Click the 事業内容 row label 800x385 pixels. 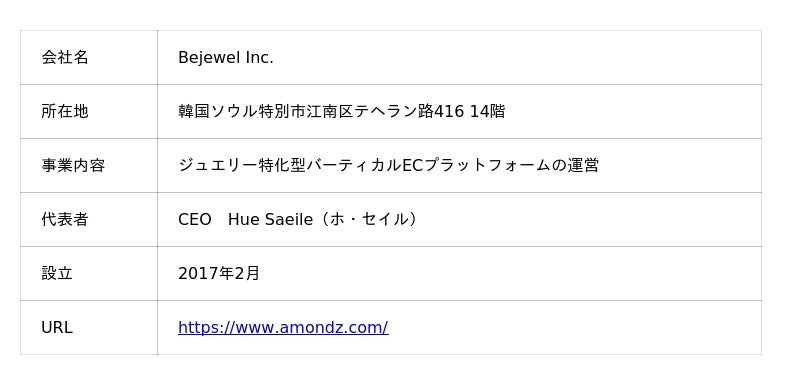pyautogui.click(x=73, y=165)
